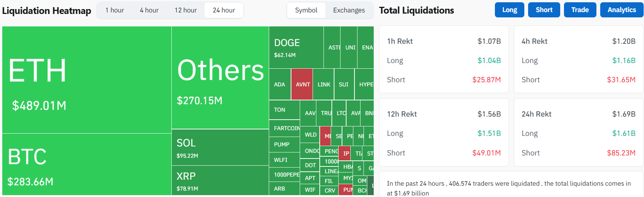Go to the Trade button

580,10
